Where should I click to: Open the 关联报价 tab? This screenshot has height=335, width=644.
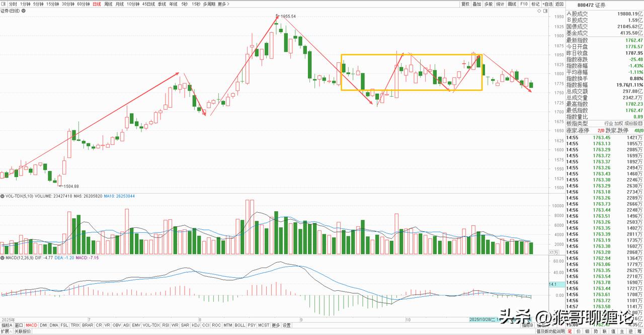click(x=23, y=331)
